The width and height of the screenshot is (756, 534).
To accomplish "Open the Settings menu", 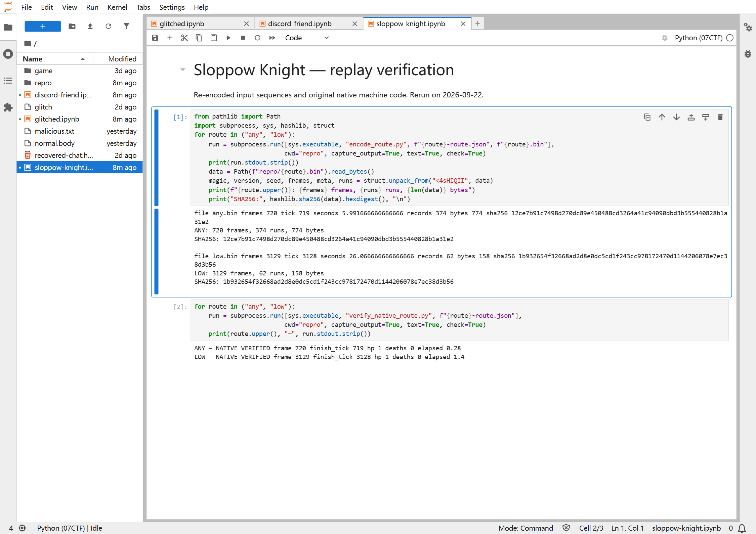I will [x=172, y=7].
